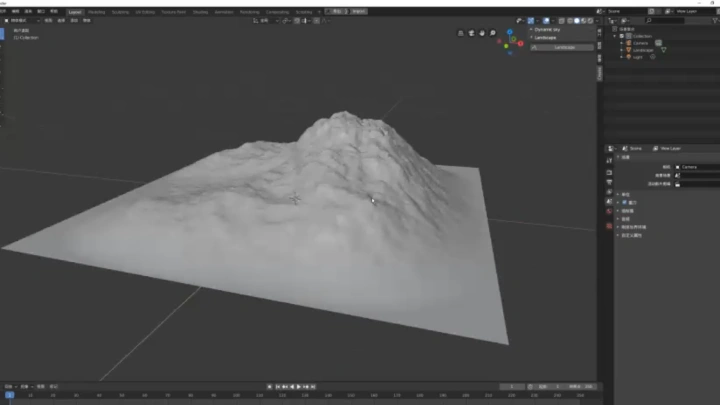Collapse the Dynamic sky panel
Screen dimensions: 720x405
(547, 29)
